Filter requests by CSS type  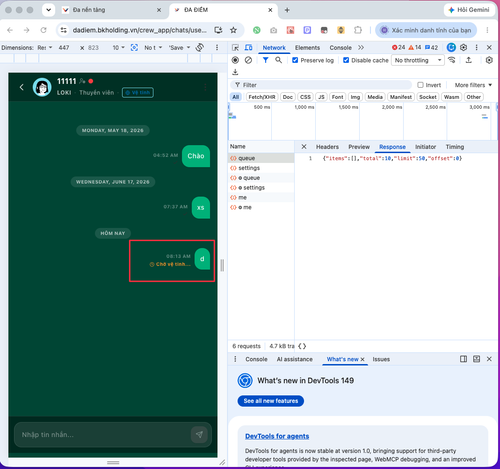305,97
